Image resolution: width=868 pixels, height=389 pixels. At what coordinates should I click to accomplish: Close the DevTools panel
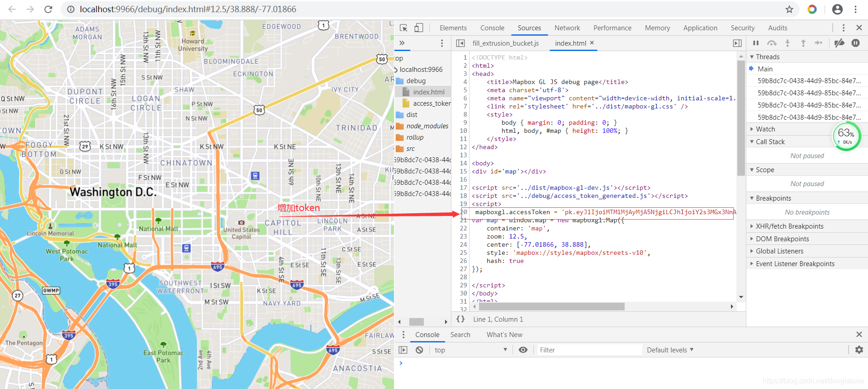(x=859, y=28)
